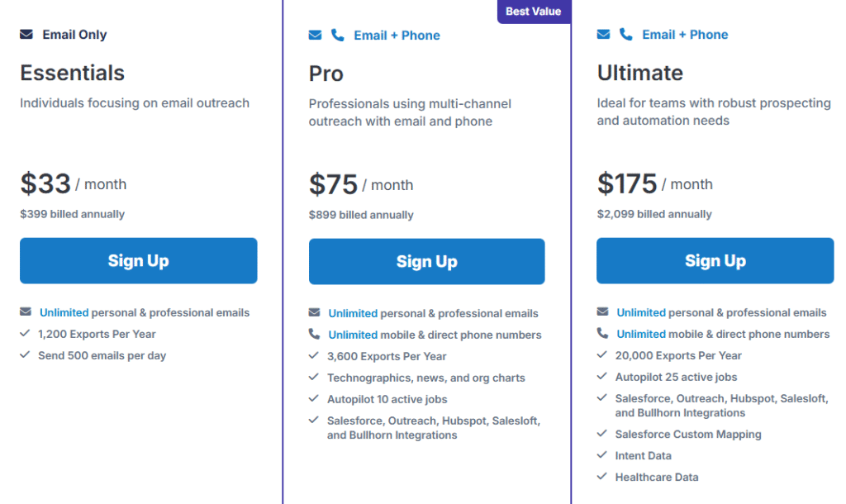Click Sign Up for the Essentials plan
Screen dimensions: 846x504
[138, 260]
